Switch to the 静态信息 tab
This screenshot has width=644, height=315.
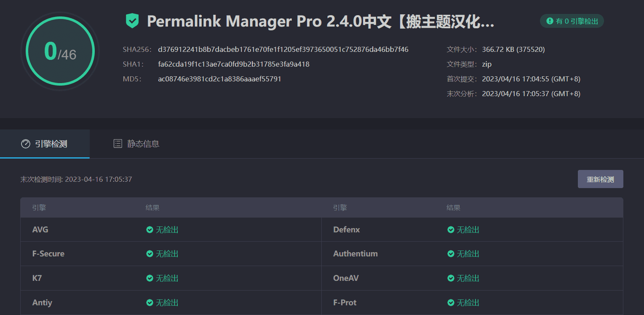coord(136,144)
